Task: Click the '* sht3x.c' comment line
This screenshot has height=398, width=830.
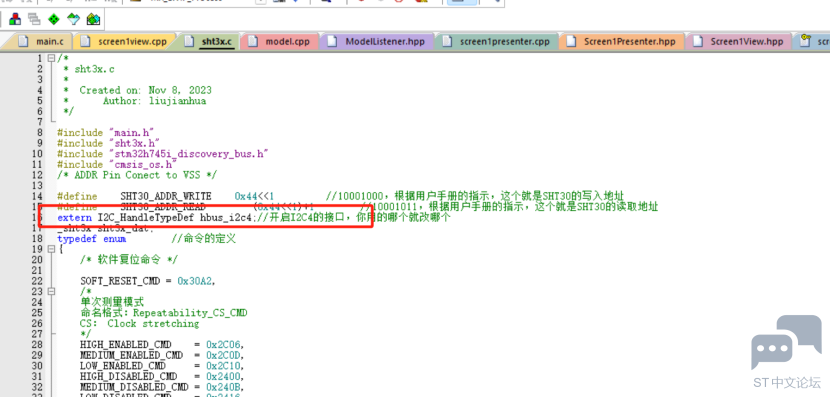Action: 88,69
